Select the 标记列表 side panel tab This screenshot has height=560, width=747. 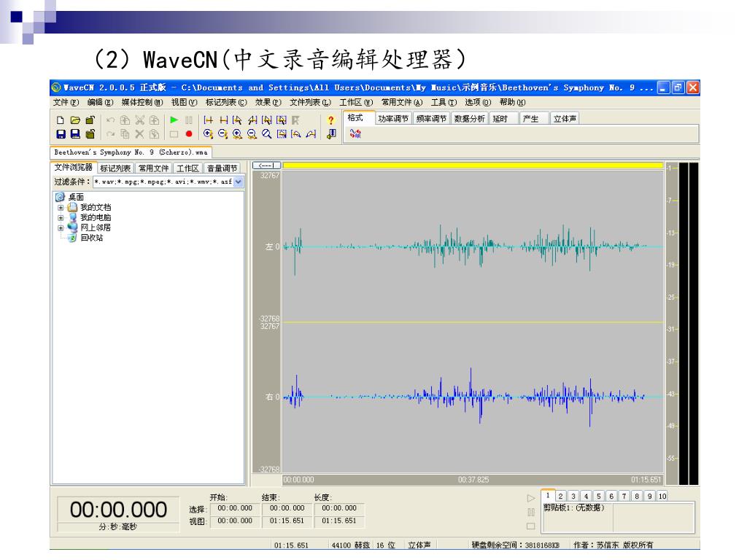pyautogui.click(x=115, y=168)
